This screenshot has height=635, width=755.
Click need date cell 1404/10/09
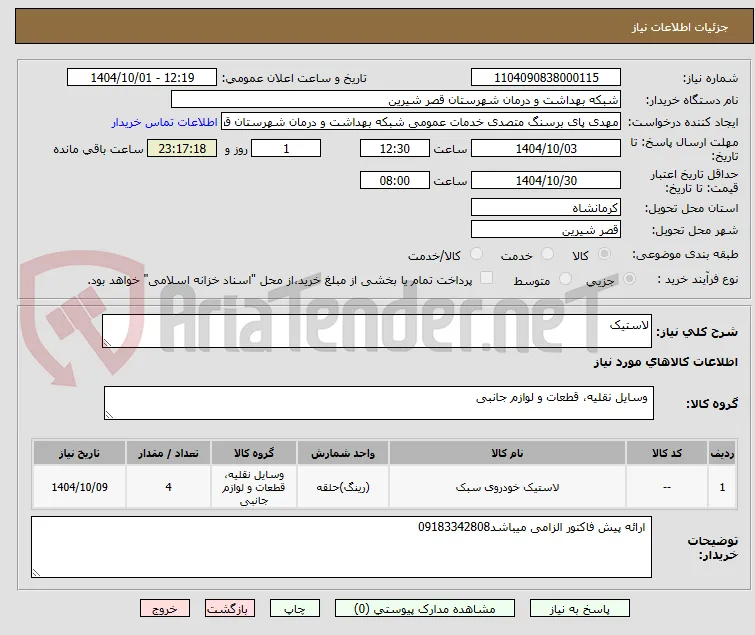tap(79, 487)
